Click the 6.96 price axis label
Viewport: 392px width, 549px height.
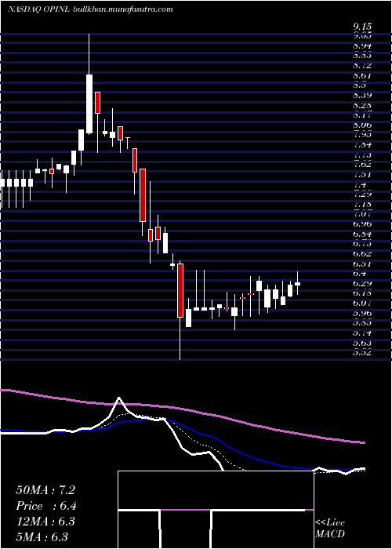[362, 224]
